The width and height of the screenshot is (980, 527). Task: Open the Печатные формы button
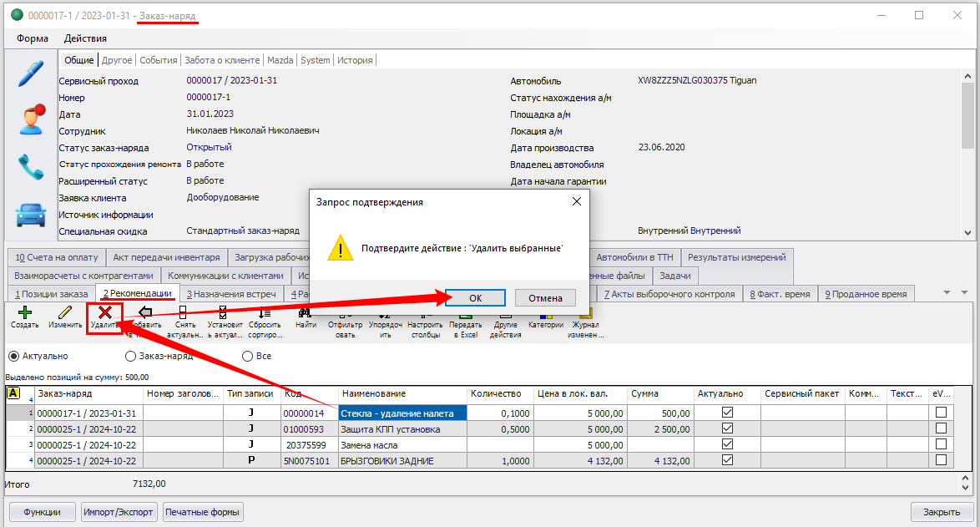click(x=203, y=512)
